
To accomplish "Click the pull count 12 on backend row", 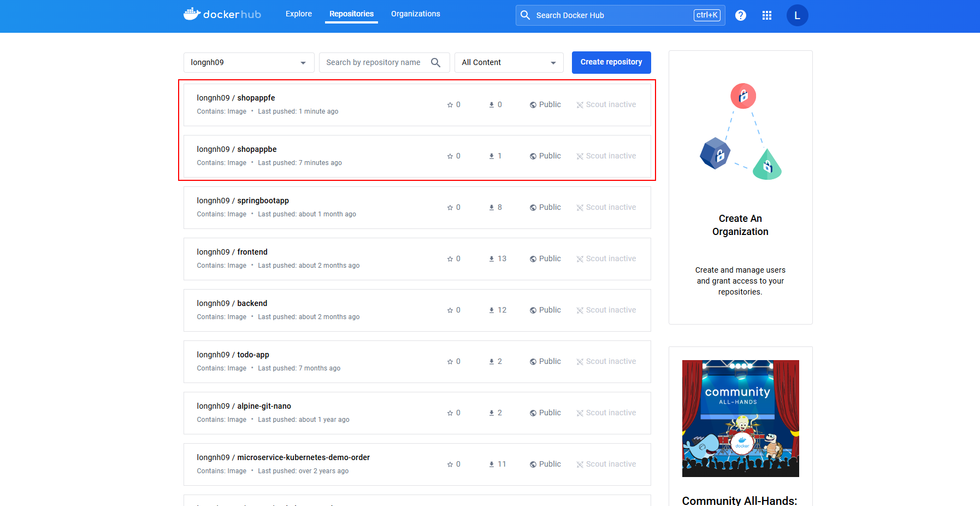I will (x=502, y=310).
